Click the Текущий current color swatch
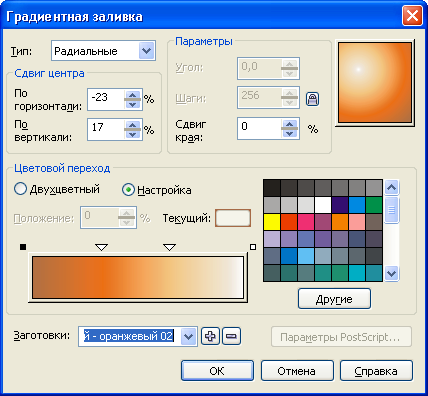Viewport: 428px width, 396px height. pos(233,218)
